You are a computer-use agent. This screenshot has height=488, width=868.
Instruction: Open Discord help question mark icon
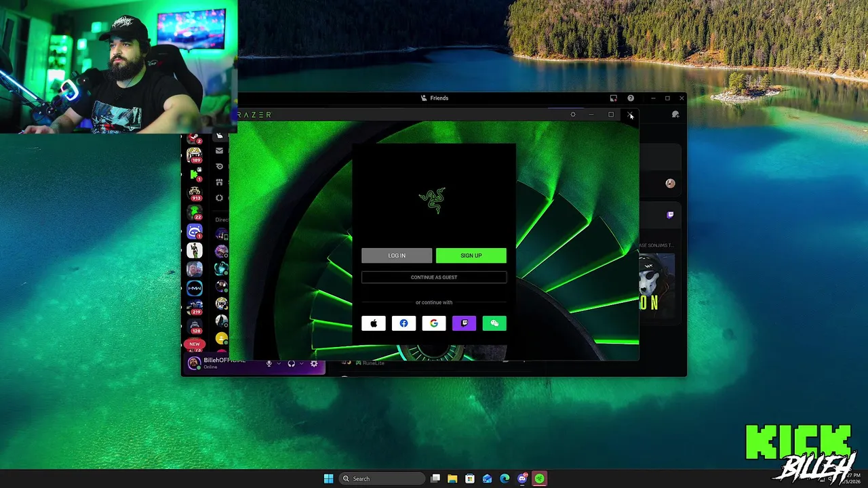(631, 98)
